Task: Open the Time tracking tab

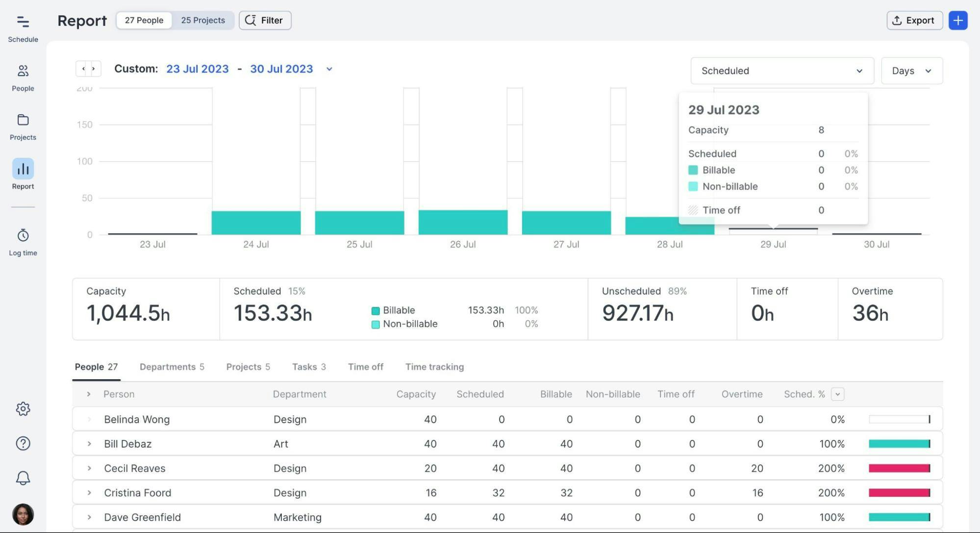Action: [434, 367]
